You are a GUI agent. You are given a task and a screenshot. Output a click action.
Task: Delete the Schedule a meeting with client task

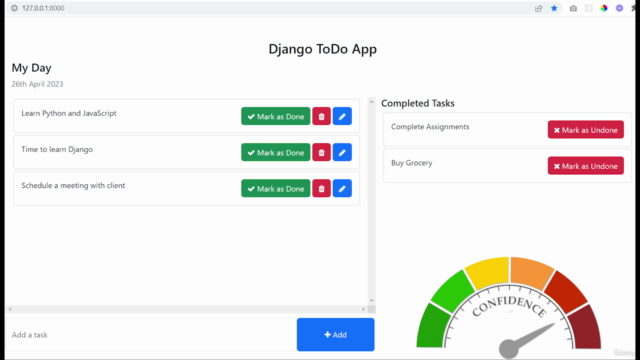click(321, 189)
